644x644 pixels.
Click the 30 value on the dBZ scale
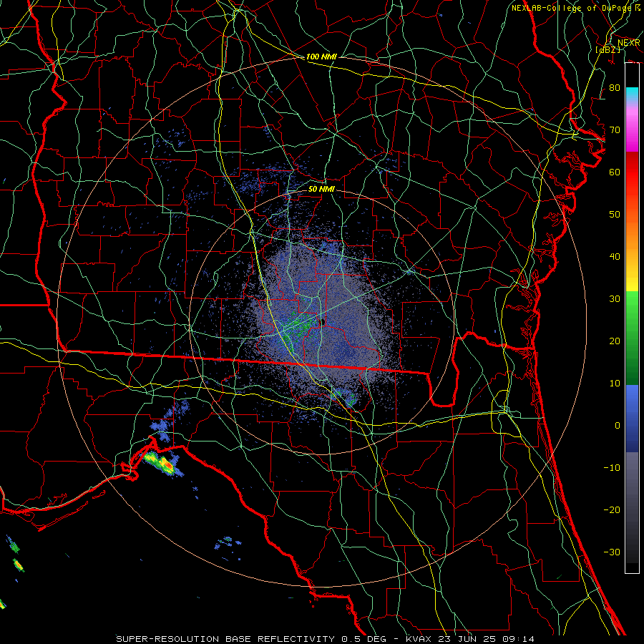[615, 298]
